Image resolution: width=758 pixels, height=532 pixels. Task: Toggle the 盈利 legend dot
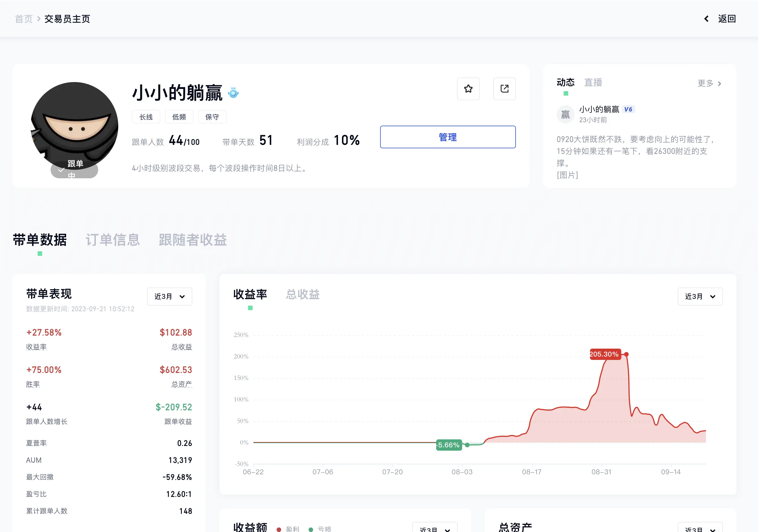click(279, 529)
